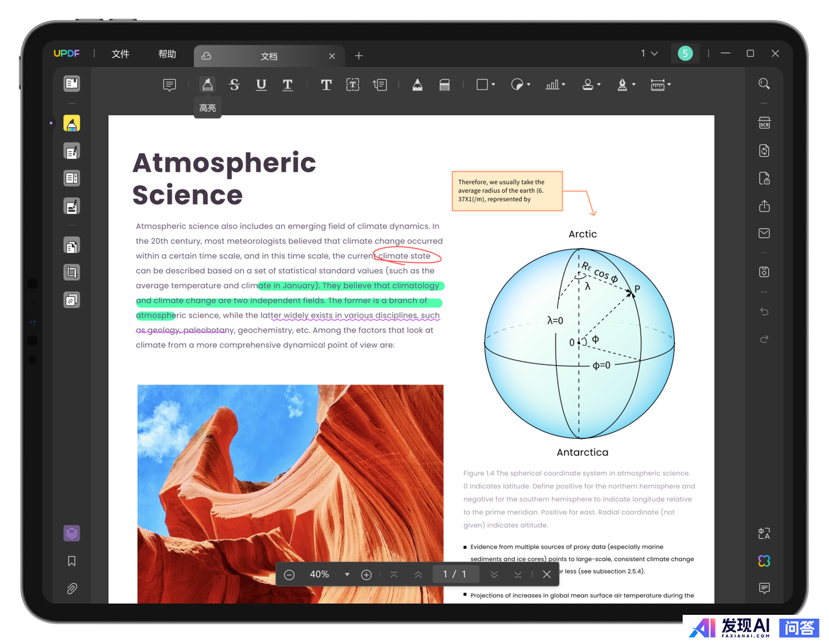Open the attachments panel
829x644 pixels.
coord(72,588)
